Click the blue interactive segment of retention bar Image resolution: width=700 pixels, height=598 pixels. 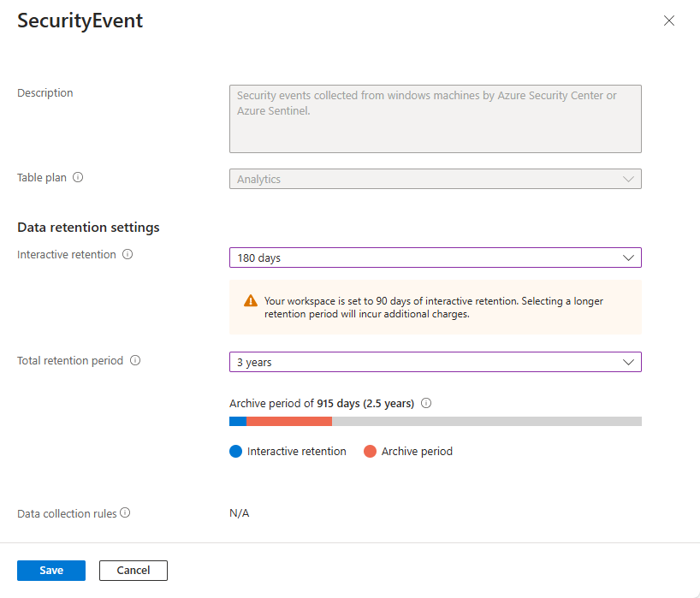coord(238,421)
